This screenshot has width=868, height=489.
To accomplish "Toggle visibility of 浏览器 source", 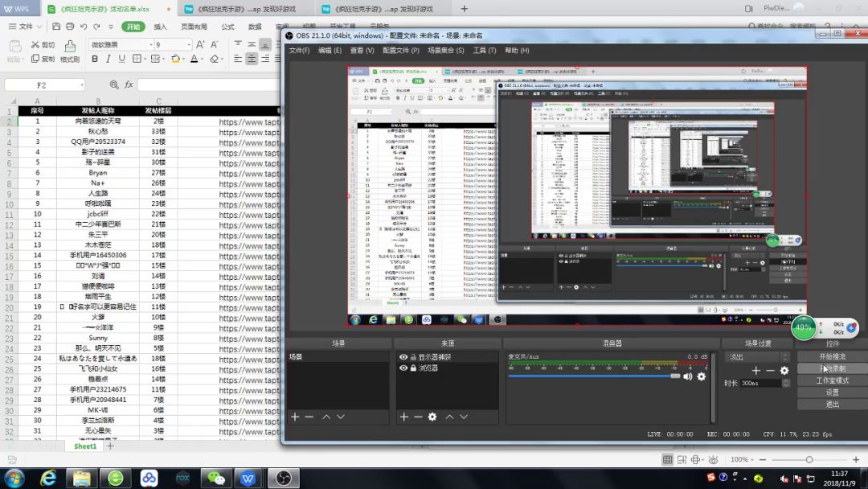I will point(403,368).
